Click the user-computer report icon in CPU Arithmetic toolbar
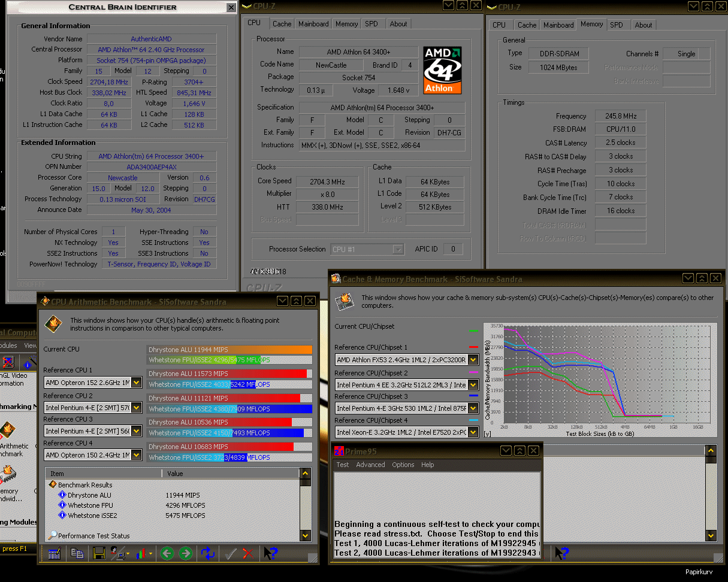 point(119,554)
